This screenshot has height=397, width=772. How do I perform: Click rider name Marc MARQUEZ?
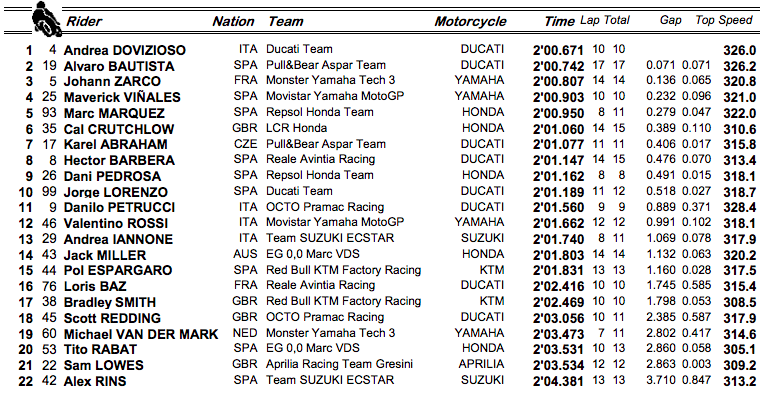tap(114, 113)
